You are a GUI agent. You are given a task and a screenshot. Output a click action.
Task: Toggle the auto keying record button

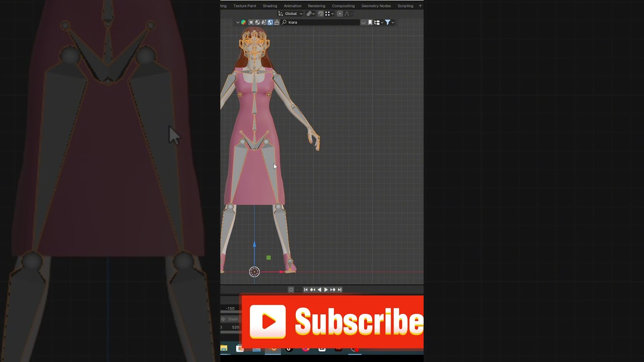tap(291, 290)
